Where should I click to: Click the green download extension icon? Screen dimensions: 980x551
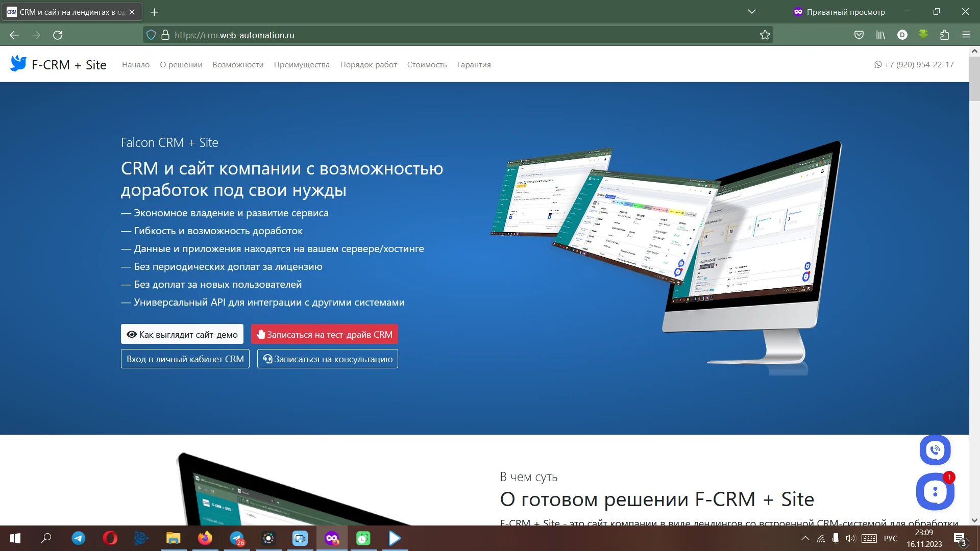tap(923, 34)
